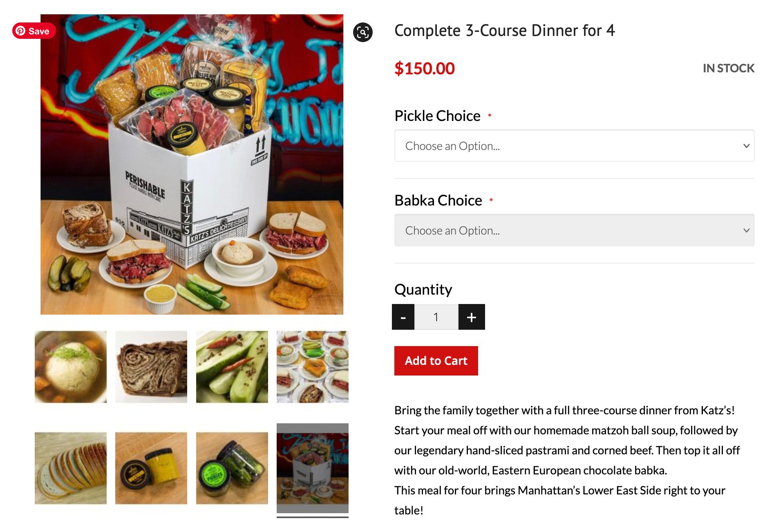
Task: Select the sliced cucumber pickles thumbnail
Action: click(x=232, y=367)
